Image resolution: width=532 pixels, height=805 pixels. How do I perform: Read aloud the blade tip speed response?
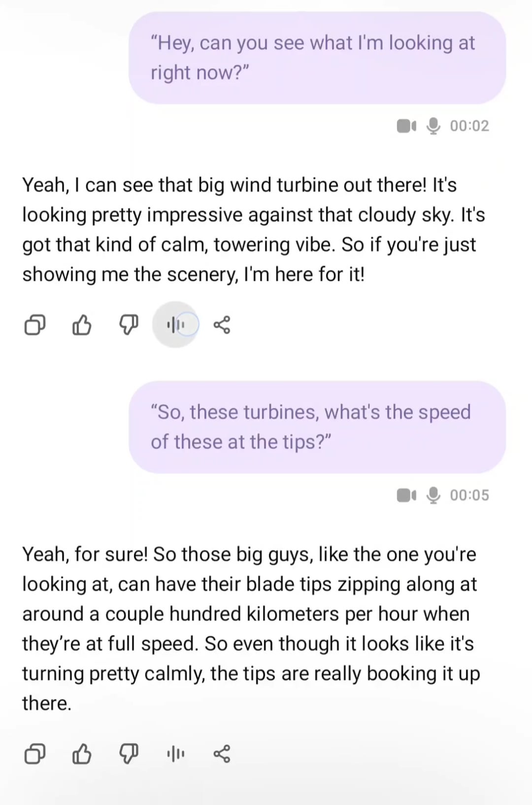(x=176, y=754)
